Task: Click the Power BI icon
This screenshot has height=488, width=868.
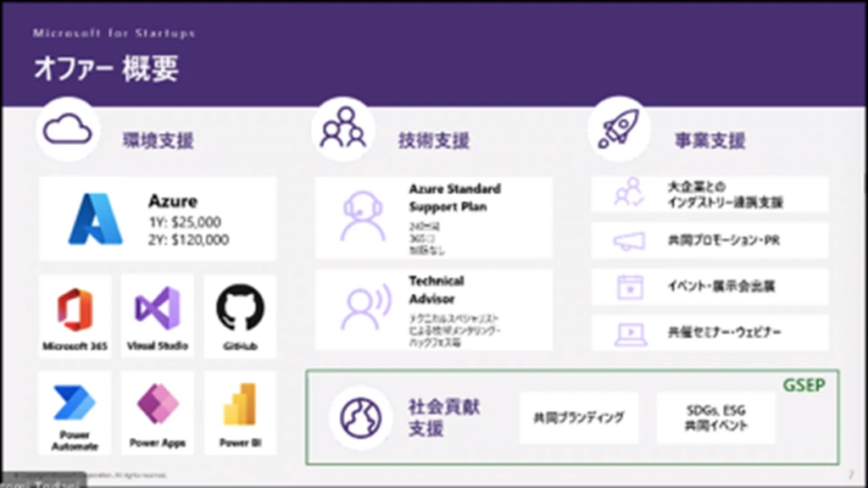Action: (240, 405)
